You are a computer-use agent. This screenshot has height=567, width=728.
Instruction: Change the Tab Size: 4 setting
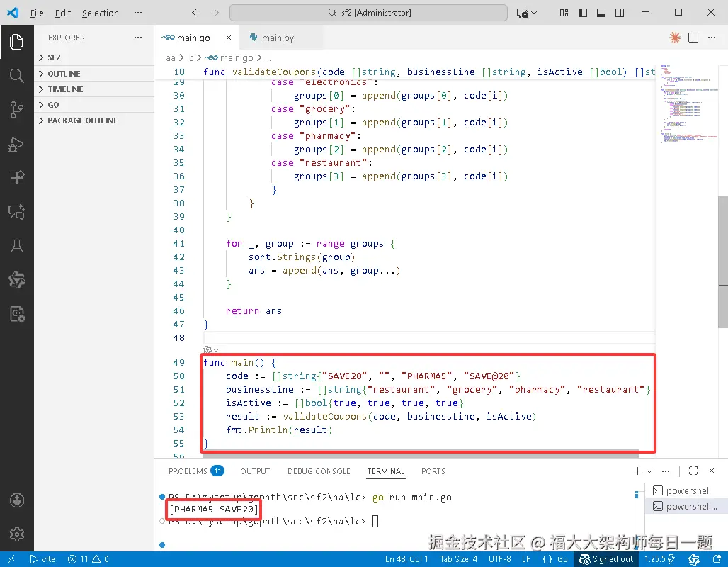[x=458, y=559]
